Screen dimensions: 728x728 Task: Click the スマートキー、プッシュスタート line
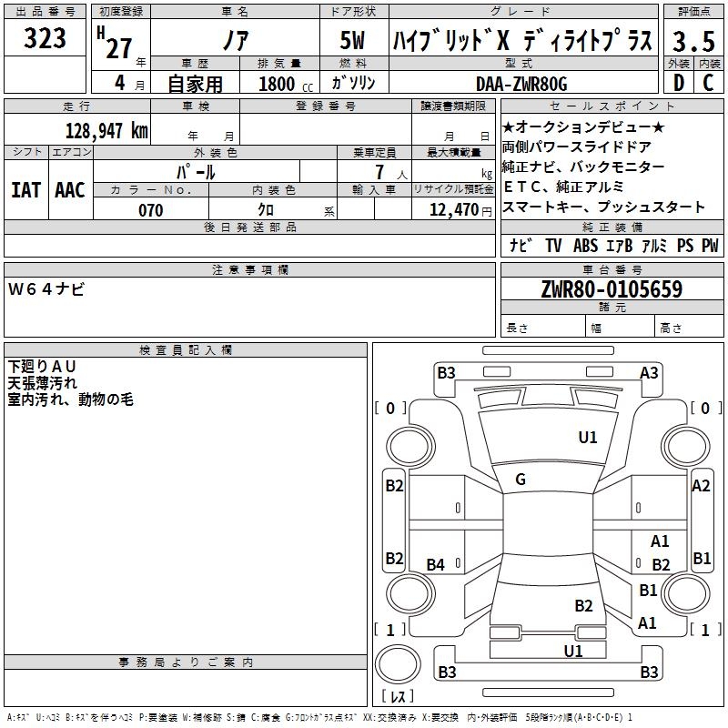(603, 207)
